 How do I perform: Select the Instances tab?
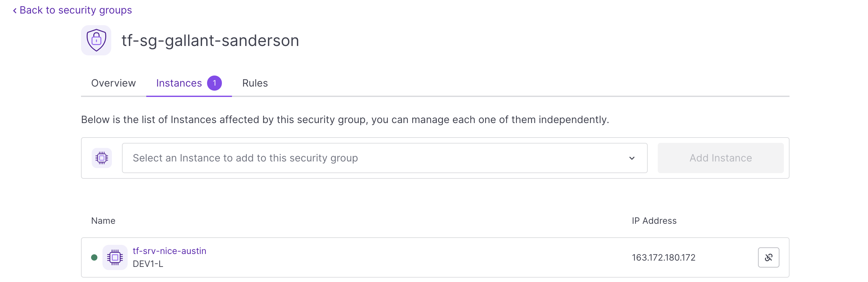[x=179, y=83]
